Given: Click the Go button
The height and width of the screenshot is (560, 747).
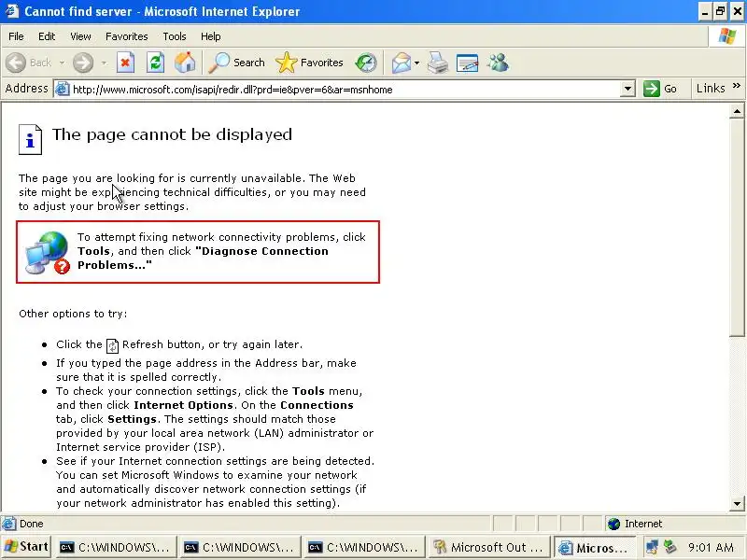Looking at the screenshot, I should pos(660,89).
